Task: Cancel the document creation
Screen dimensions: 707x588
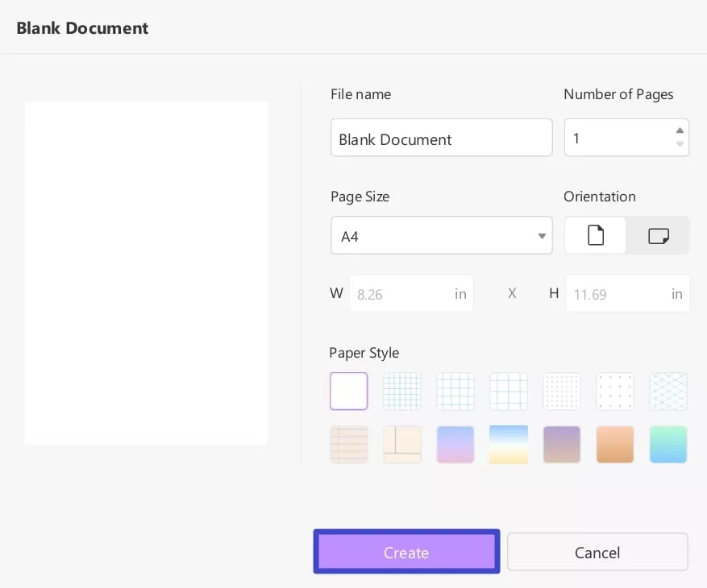Action: click(597, 552)
